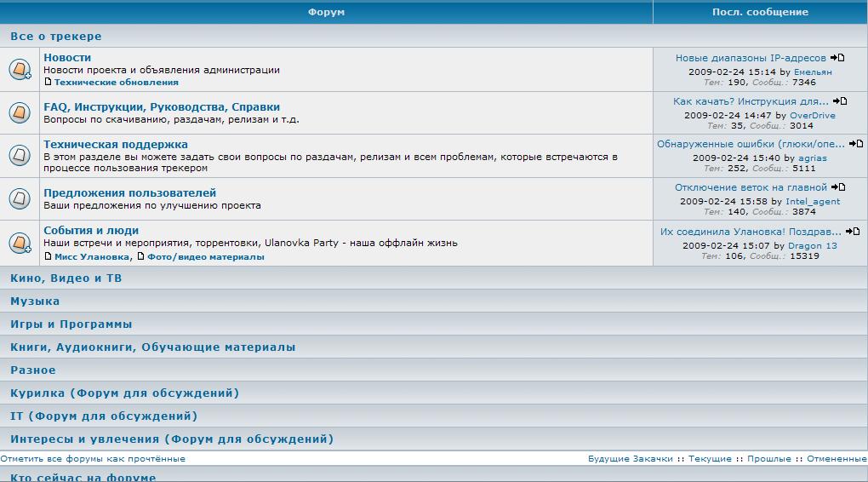
Task: View profile of user Емельян
Action: pyautogui.click(x=813, y=72)
